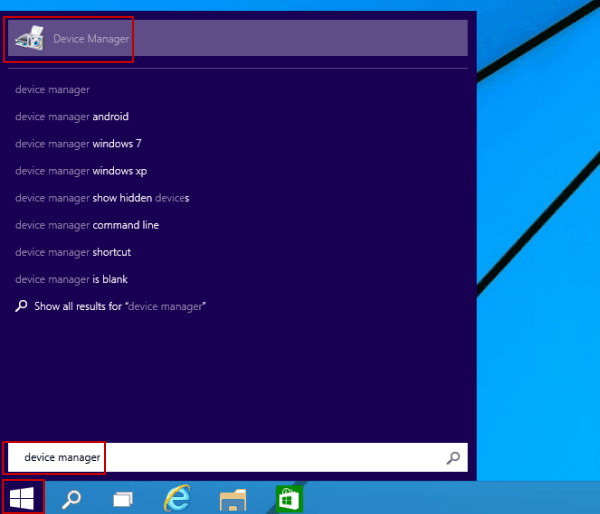Launch Internet Explorer from the taskbar
600x514 pixels.
tap(177, 498)
